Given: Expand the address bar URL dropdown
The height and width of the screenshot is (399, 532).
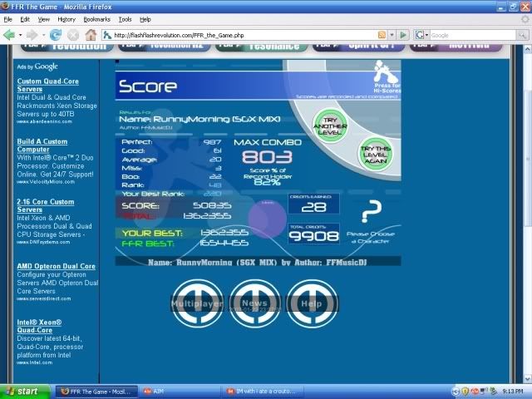Looking at the screenshot, I should point(392,35).
